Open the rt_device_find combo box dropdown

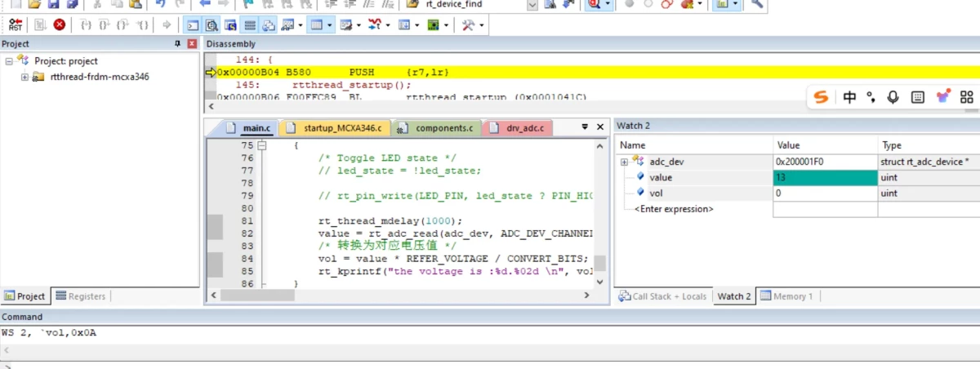[532, 4]
